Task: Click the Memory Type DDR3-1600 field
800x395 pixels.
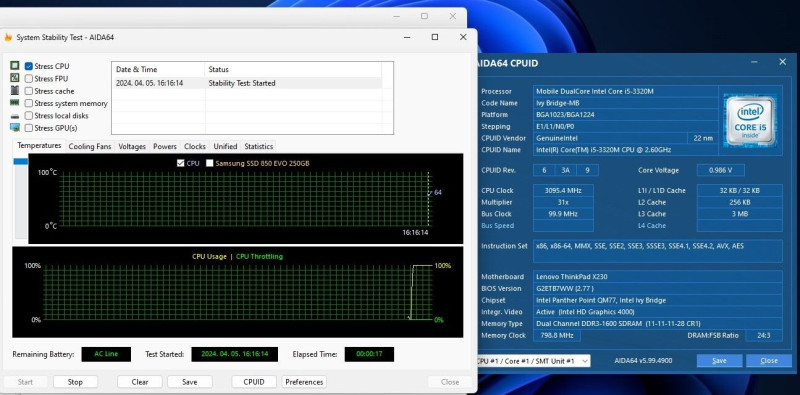Action: click(658, 324)
